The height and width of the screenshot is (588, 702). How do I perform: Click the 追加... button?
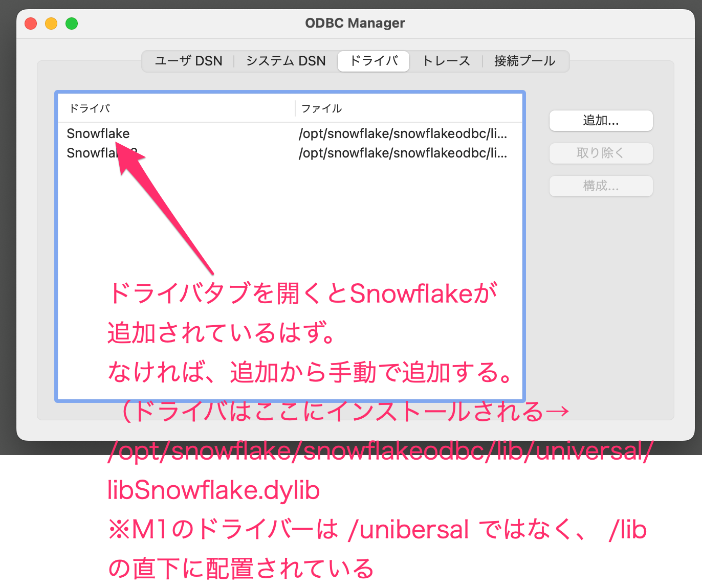click(x=601, y=121)
